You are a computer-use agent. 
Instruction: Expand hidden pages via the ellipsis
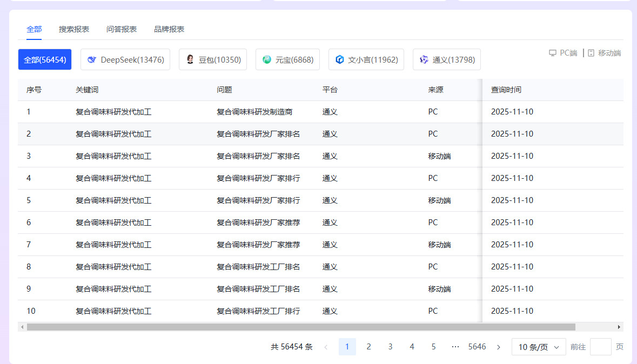(455, 347)
